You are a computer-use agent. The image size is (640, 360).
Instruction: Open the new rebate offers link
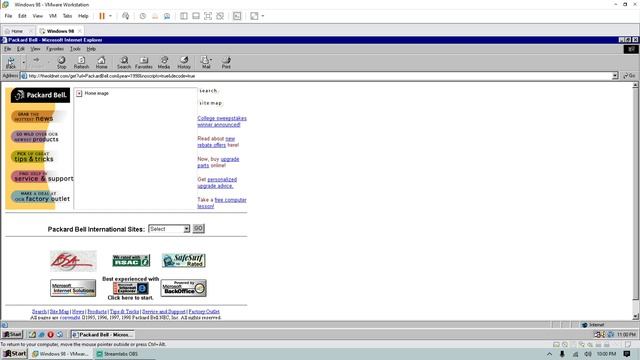216,142
